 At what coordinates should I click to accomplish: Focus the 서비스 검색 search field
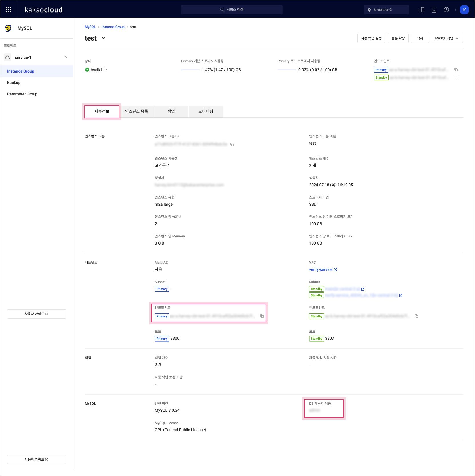pos(232,10)
